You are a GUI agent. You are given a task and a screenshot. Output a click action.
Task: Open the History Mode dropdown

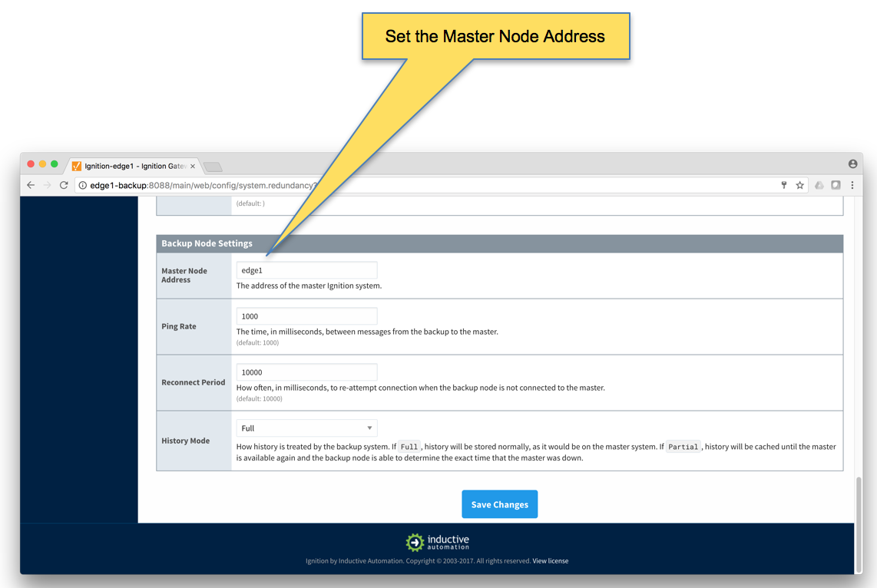306,428
